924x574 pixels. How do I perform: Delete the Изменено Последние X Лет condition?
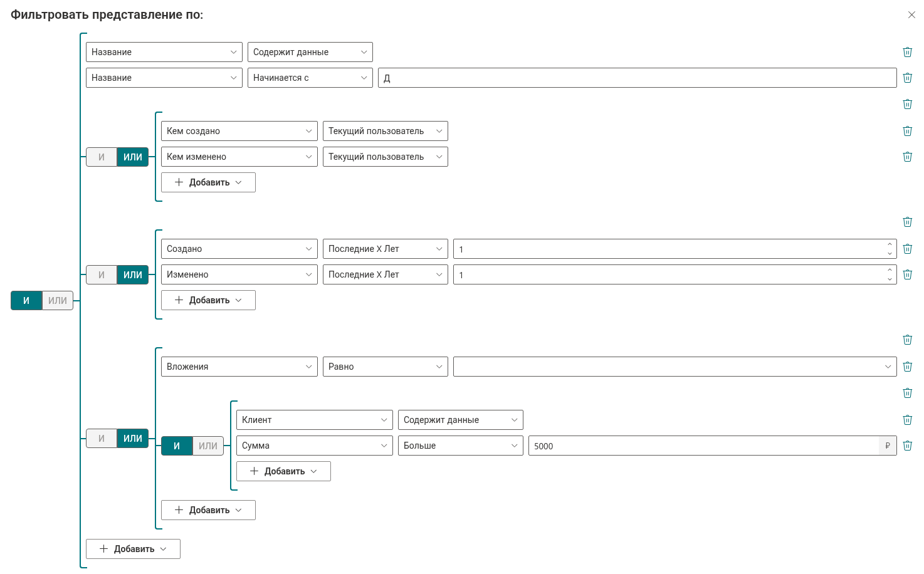click(x=907, y=274)
